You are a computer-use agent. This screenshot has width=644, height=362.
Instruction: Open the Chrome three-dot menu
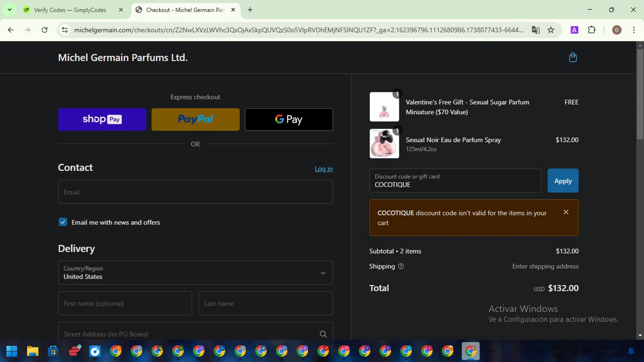(x=634, y=30)
